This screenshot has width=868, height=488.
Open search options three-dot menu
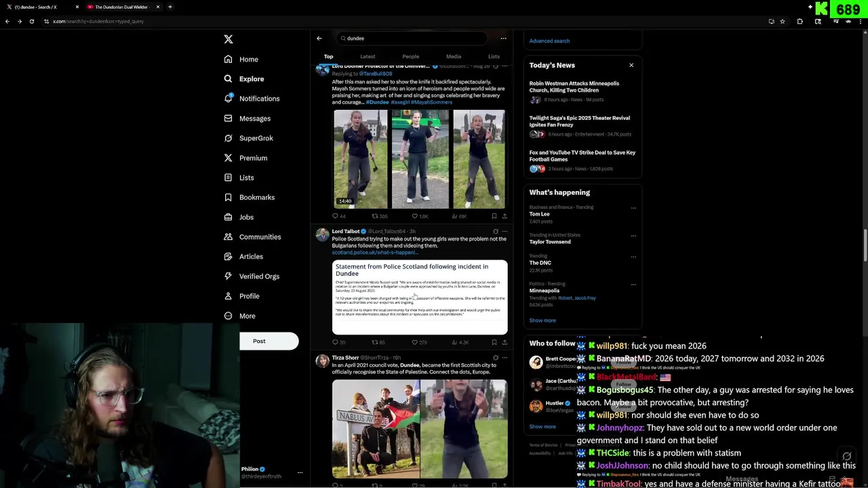coord(503,38)
